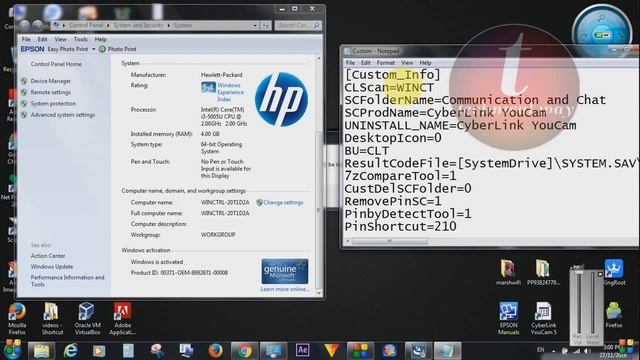The image size is (640, 360).
Task: Open the Android Firefox icon on desktop
Action: click(613, 314)
